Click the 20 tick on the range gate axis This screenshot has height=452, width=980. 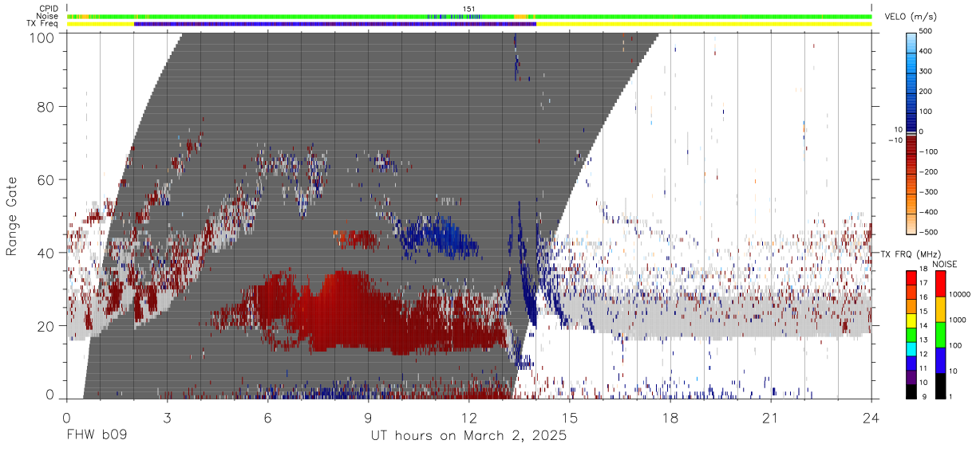(x=46, y=326)
